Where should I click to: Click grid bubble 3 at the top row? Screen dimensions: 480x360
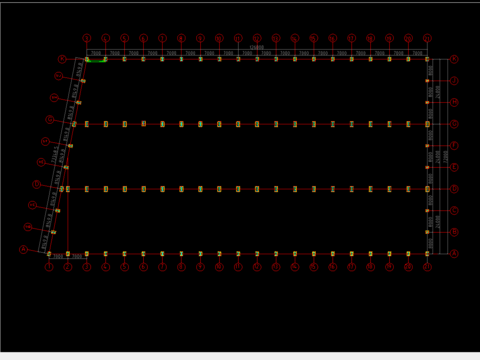[87, 38]
